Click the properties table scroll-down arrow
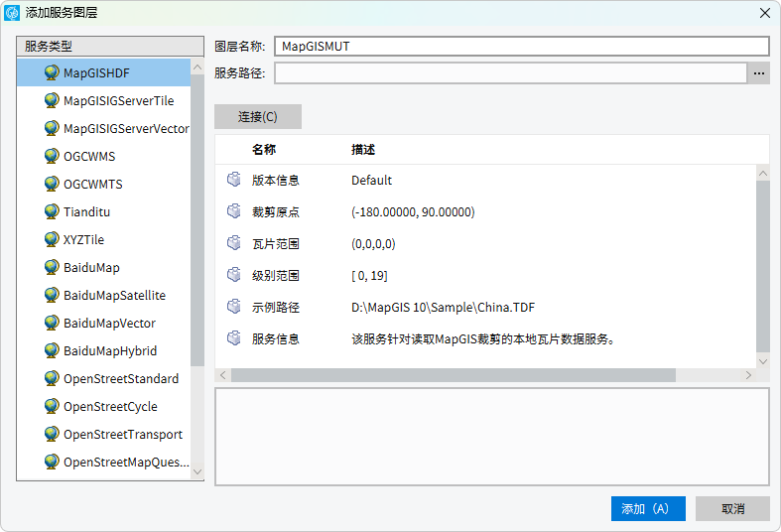This screenshot has height=532, width=781. (762, 361)
